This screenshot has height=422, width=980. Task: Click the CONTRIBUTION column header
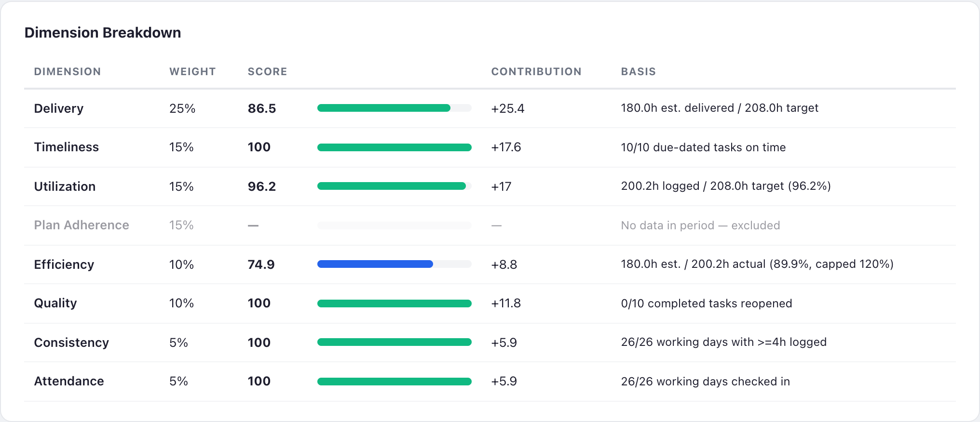(x=536, y=72)
